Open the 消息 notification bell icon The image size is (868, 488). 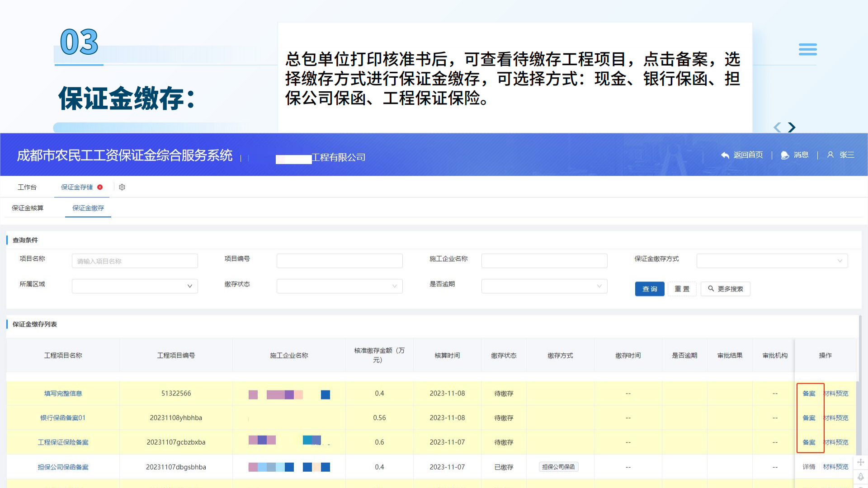click(784, 155)
